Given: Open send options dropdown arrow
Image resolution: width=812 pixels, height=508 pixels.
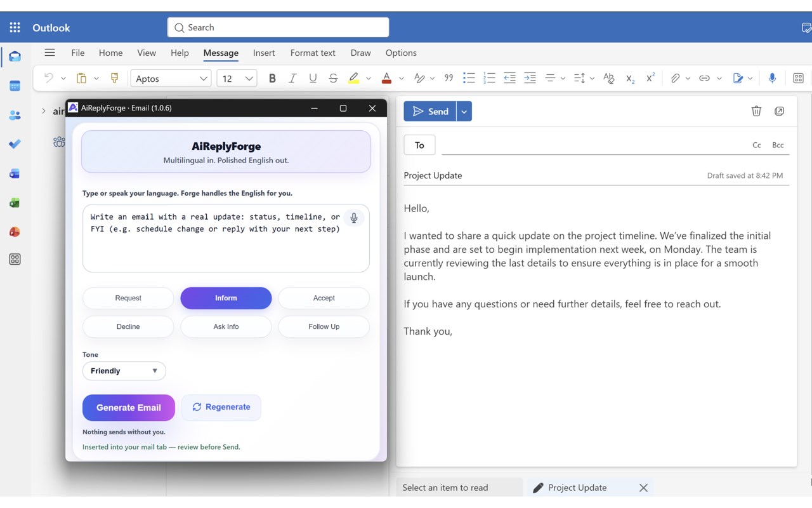Looking at the screenshot, I should (464, 111).
